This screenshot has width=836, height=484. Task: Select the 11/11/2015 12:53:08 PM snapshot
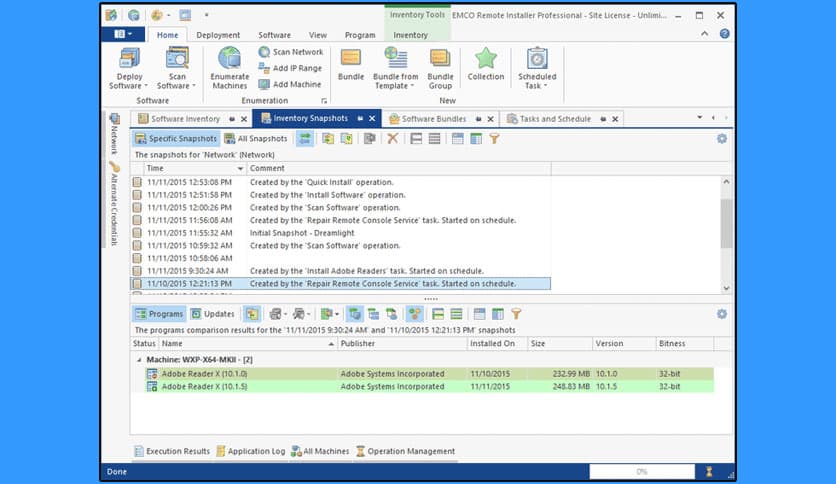point(341,182)
